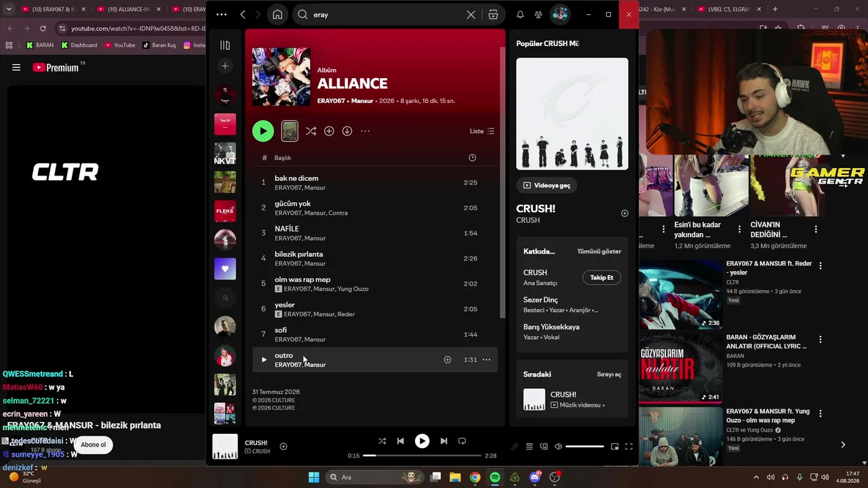Click Tümünü göster credits link
This screenshot has width=868, height=488.
coord(599,251)
